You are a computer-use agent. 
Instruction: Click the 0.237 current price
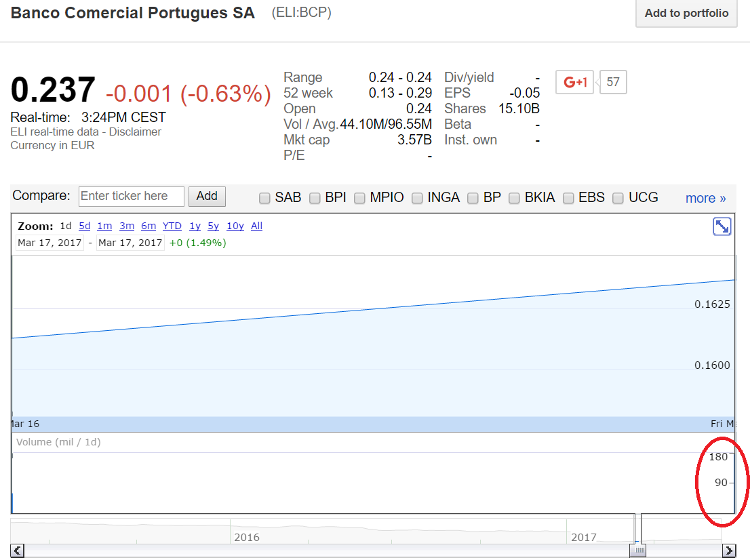click(x=53, y=89)
